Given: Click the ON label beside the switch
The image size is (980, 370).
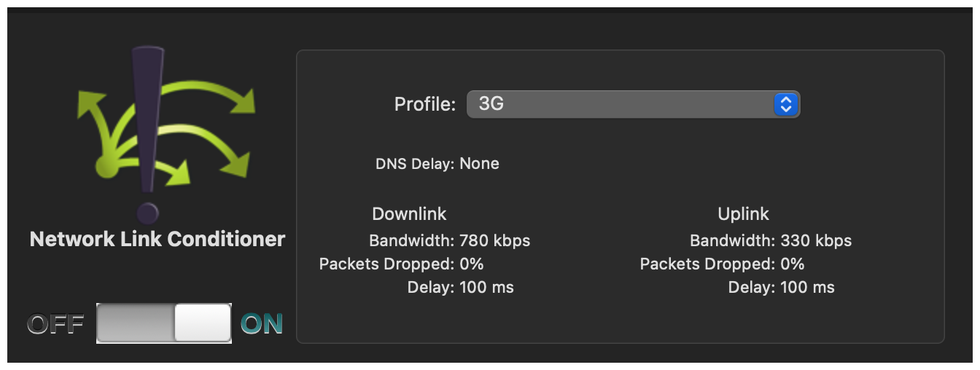Looking at the screenshot, I should pyautogui.click(x=262, y=324).
